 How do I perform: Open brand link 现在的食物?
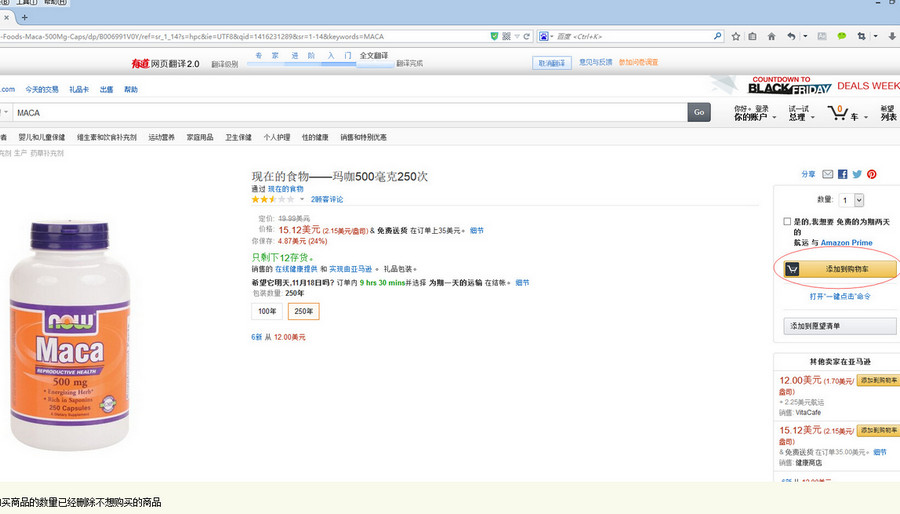[x=286, y=189]
